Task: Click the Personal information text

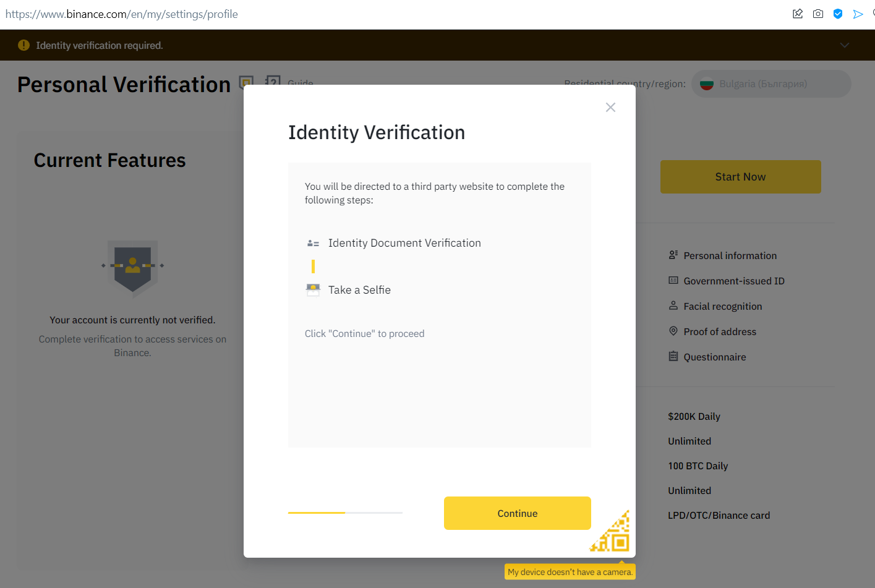Action: 730,255
